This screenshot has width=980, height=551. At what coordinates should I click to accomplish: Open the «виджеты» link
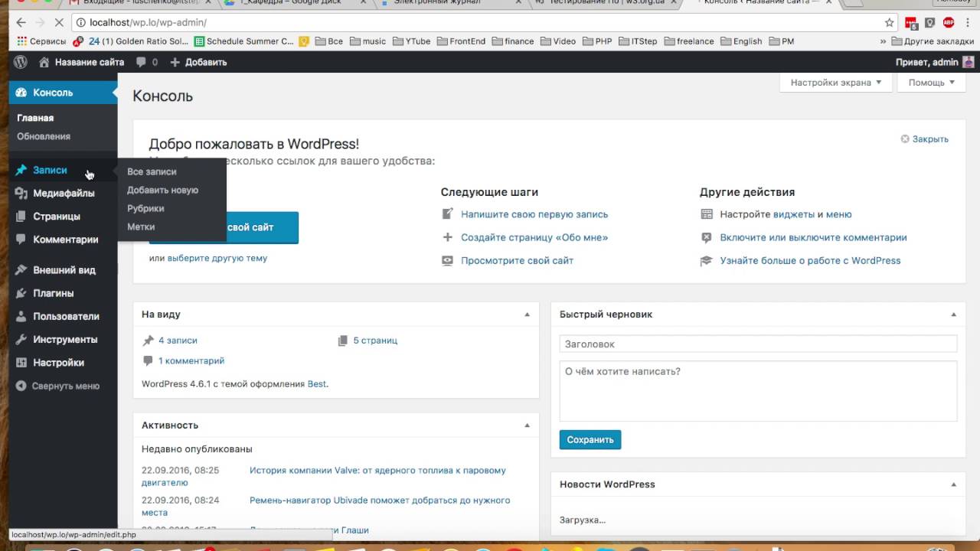tap(793, 215)
